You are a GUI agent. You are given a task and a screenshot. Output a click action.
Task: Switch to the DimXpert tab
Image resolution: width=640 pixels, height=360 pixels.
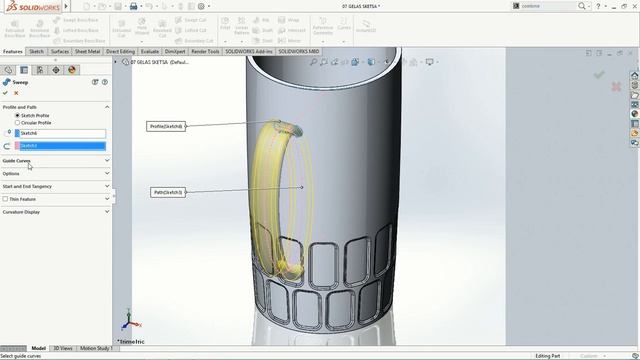175,51
